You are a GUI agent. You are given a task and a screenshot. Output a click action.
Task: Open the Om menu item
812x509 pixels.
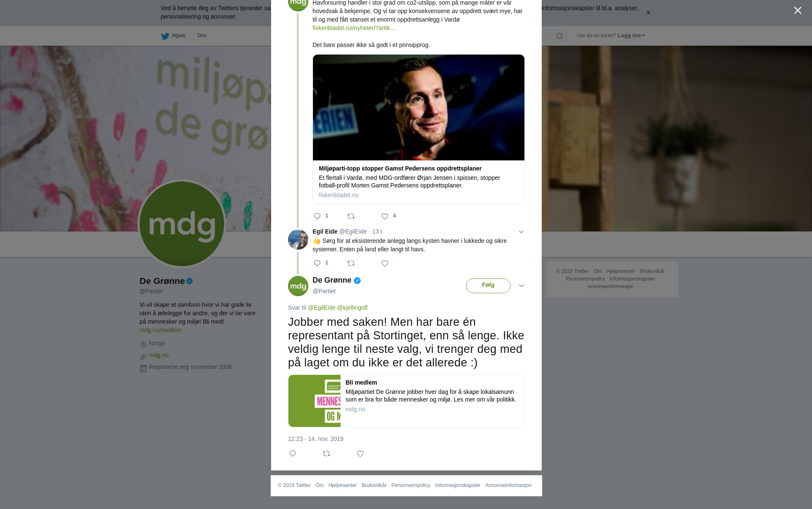202,36
